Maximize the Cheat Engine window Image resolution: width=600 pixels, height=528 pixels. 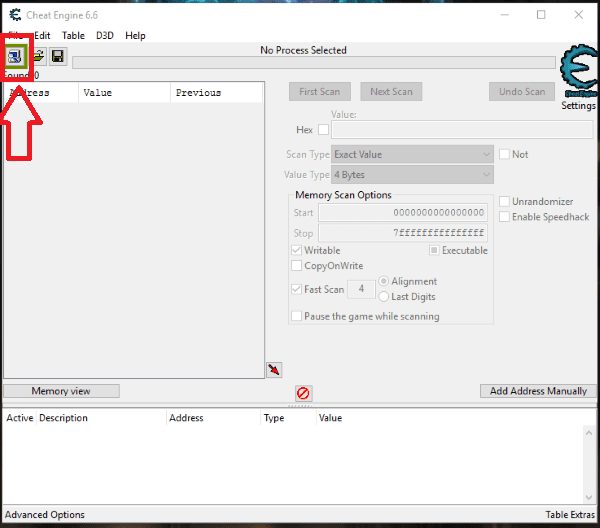(x=541, y=15)
